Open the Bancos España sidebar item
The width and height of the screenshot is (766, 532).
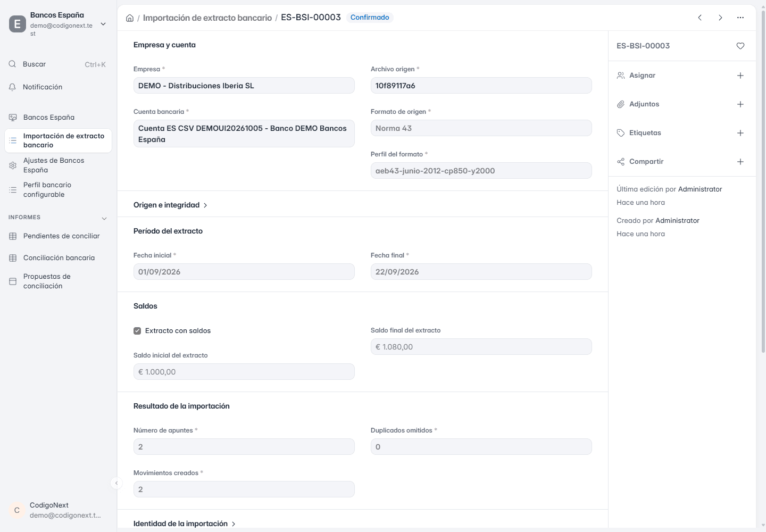click(x=59, y=118)
